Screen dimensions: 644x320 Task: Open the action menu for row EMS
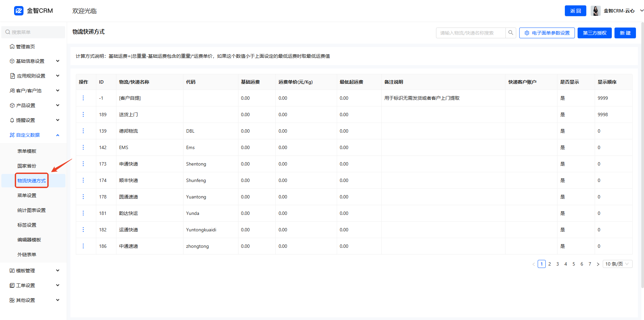coord(83,147)
